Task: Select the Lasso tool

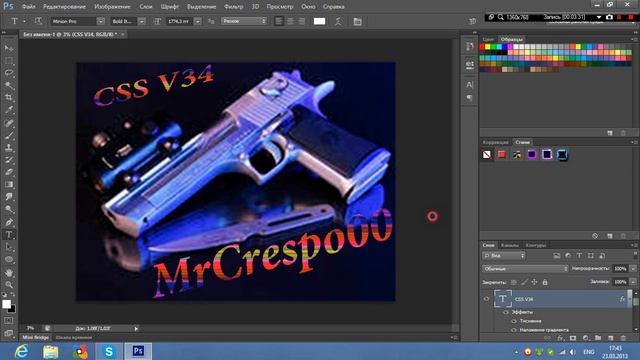Action: click(9, 73)
